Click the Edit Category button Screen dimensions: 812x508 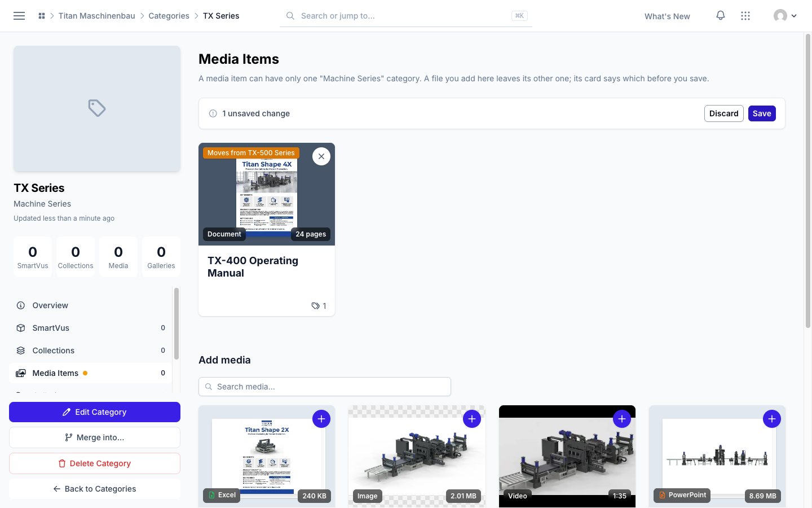(95, 412)
